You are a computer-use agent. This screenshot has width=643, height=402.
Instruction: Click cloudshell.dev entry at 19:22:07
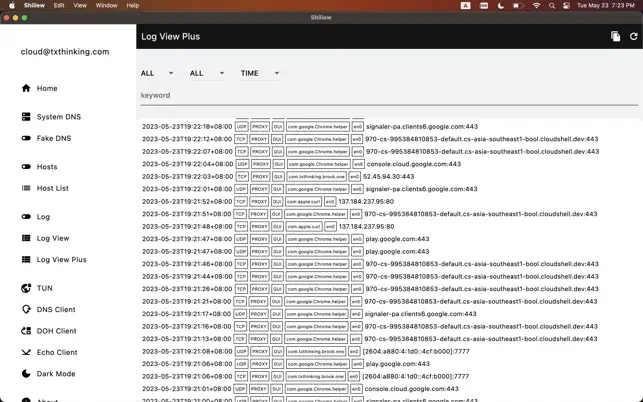point(482,151)
